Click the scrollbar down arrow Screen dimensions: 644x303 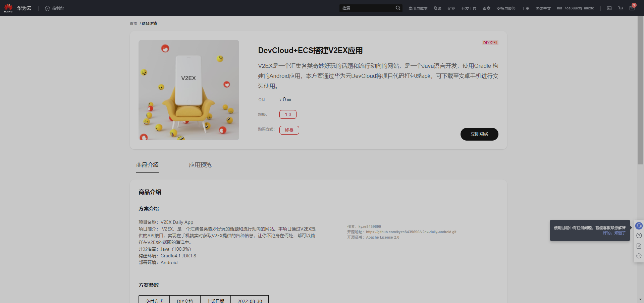tap(640, 299)
